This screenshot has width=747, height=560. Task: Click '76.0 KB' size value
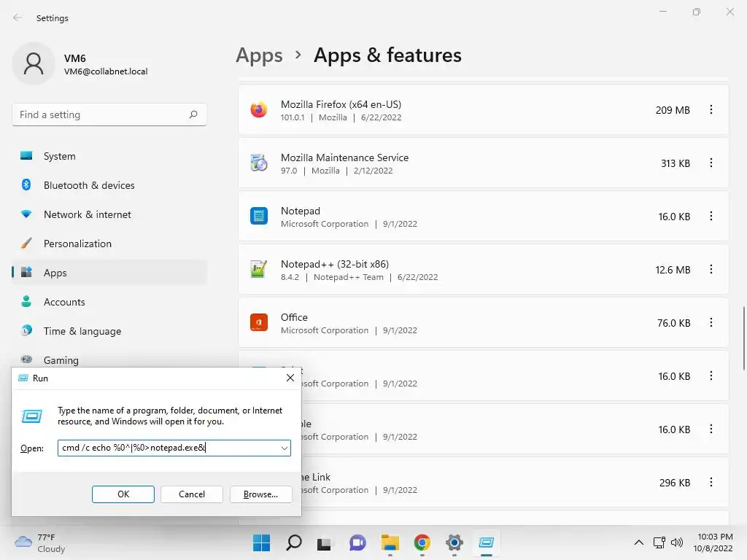tap(673, 323)
